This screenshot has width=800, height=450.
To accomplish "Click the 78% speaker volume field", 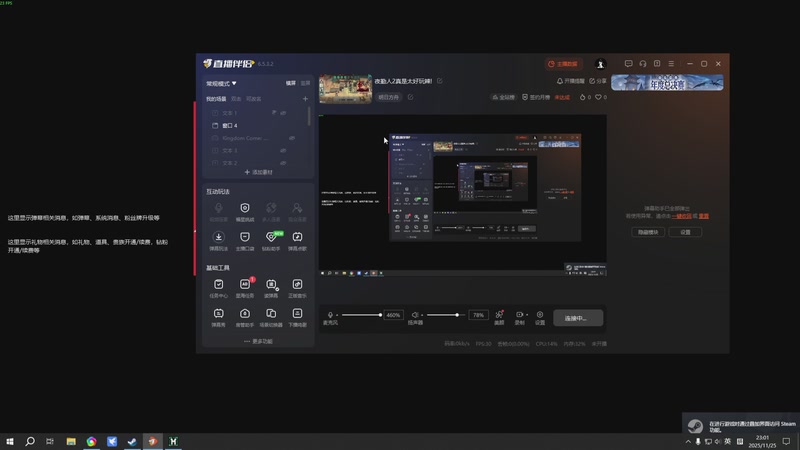I will coord(478,315).
